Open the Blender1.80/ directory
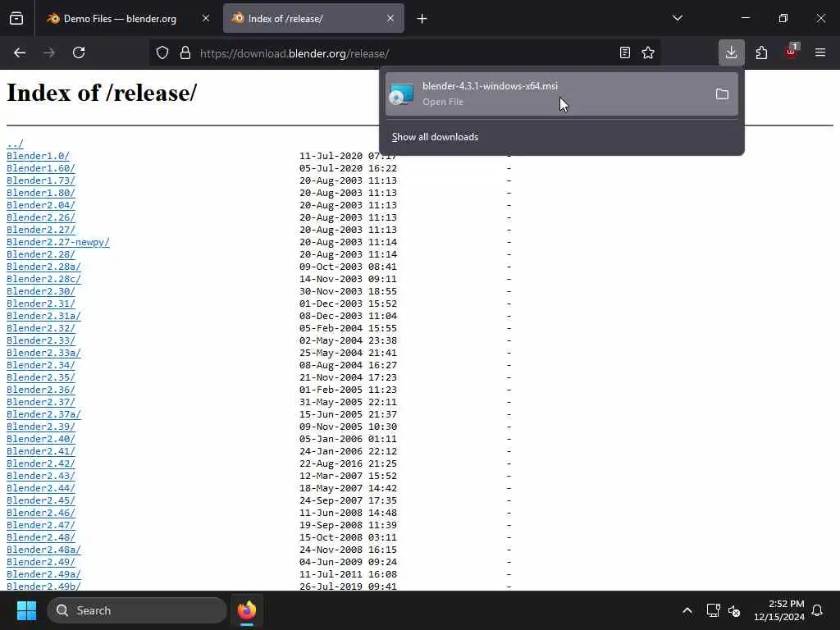Viewport: 840px width, 630px height. coord(41,193)
